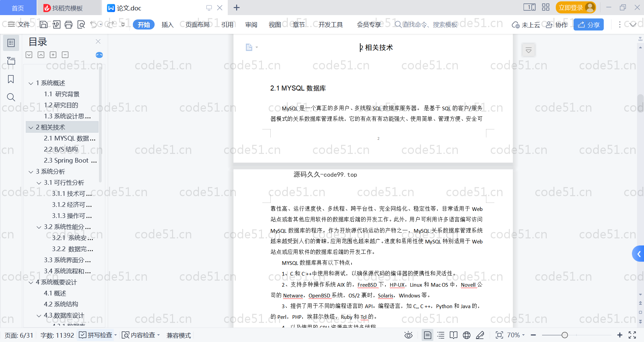Open the find magnifier in the left sidebar
This screenshot has width=644, height=342.
click(x=11, y=97)
